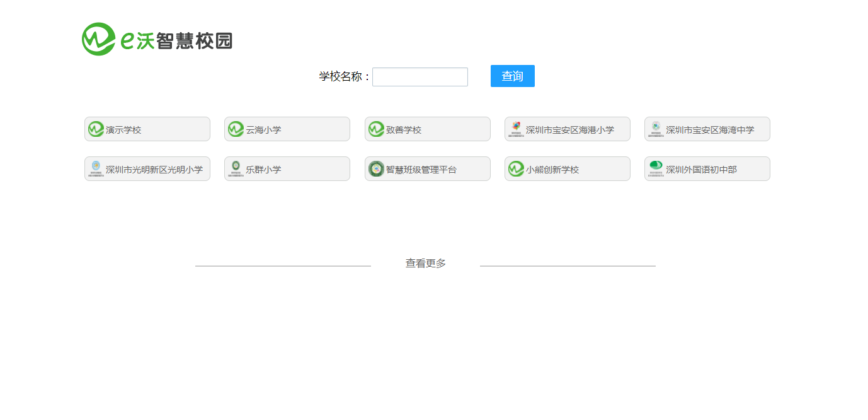Click the 查询 button

pyautogui.click(x=513, y=76)
